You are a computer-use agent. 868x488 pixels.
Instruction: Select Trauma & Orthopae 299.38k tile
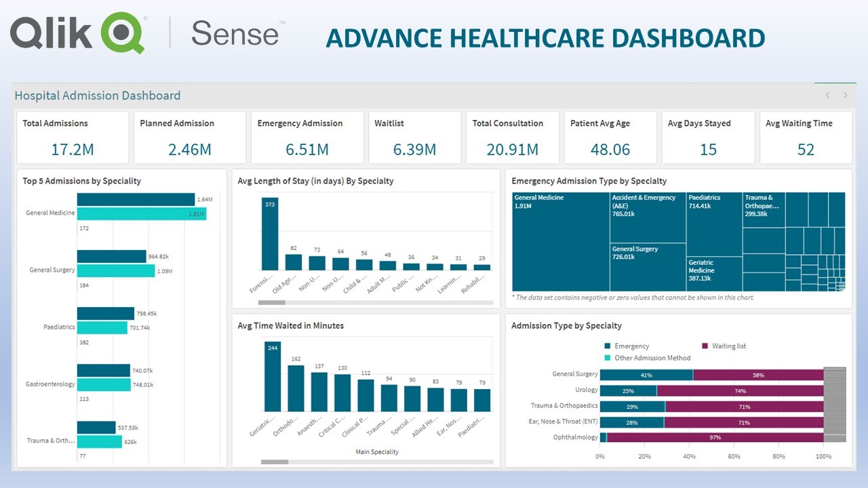764,209
